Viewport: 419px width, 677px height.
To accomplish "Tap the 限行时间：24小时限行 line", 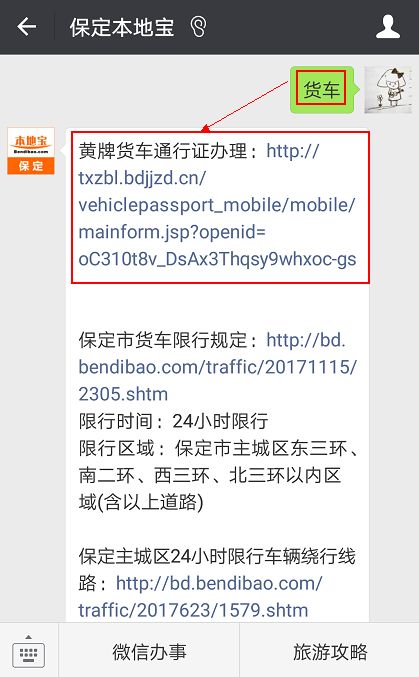I will coord(173,421).
